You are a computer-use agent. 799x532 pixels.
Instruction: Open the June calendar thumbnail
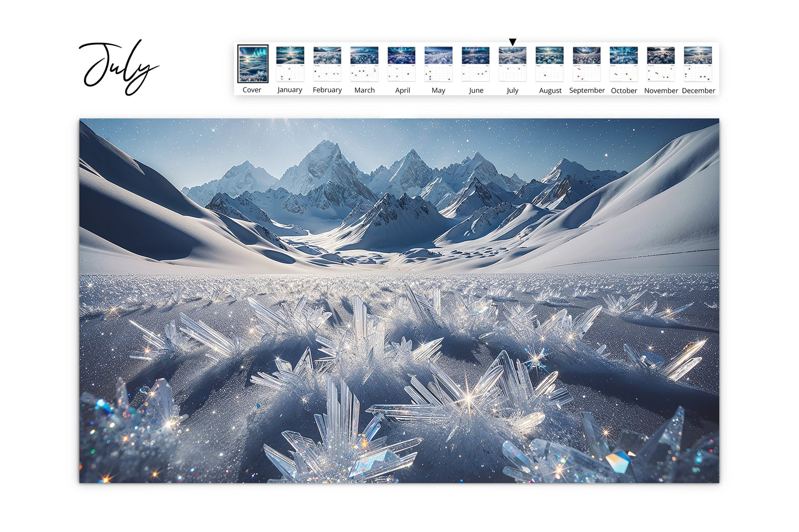475,64
